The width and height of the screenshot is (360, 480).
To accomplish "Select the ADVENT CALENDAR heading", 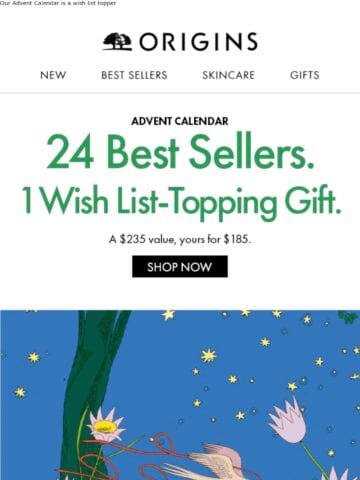I will pyautogui.click(x=180, y=121).
